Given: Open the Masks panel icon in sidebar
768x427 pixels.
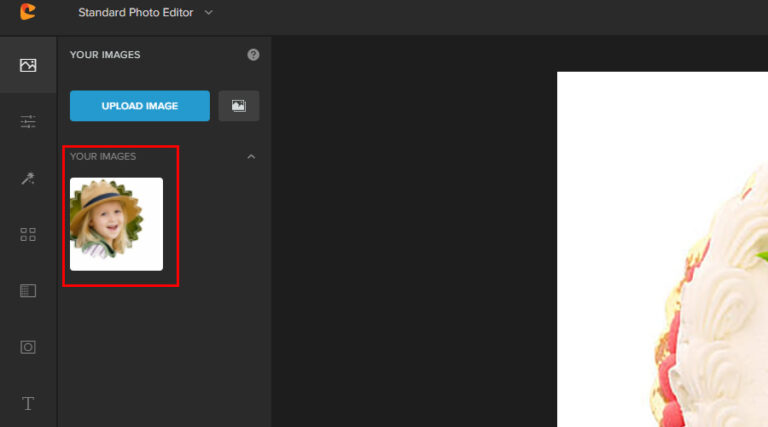Looking at the screenshot, I should [28, 291].
